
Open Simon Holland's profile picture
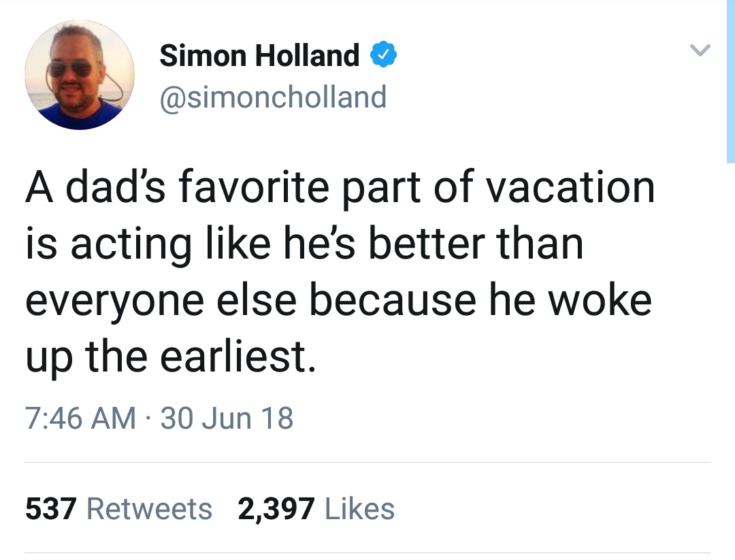coord(80,75)
